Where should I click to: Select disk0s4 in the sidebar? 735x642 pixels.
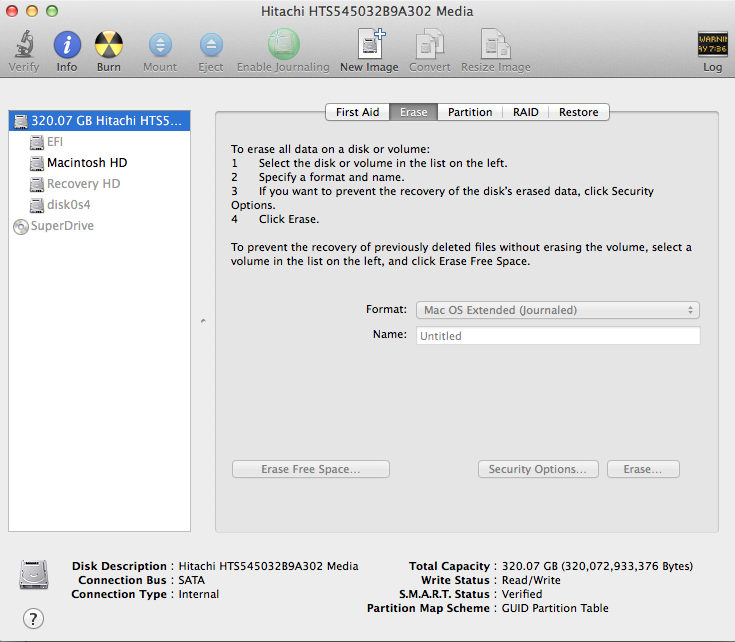click(x=99, y=205)
